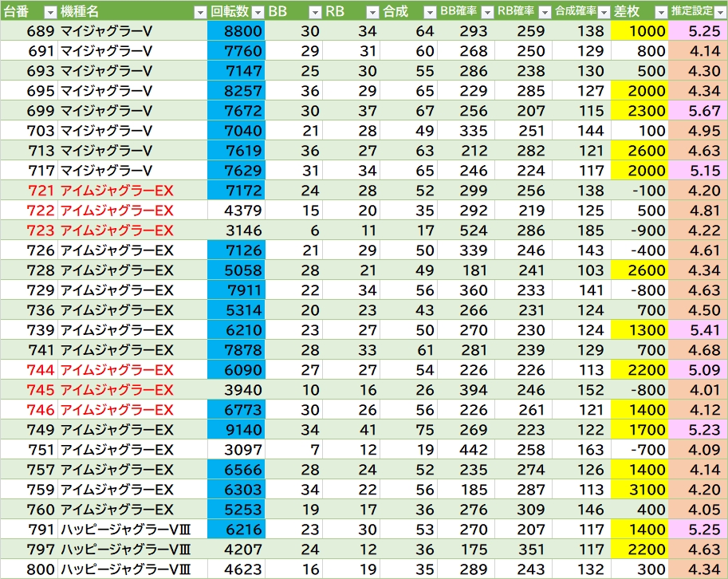Select 回転数 cell 6216 in row 791
Image resolution: width=728 pixels, height=579 pixels.
click(x=236, y=530)
